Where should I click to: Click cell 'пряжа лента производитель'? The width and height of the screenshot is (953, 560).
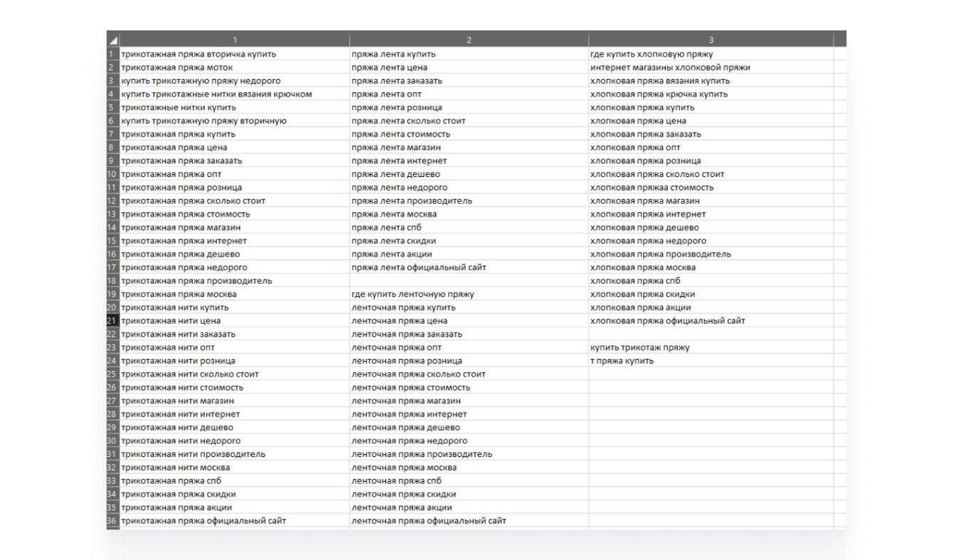469,200
